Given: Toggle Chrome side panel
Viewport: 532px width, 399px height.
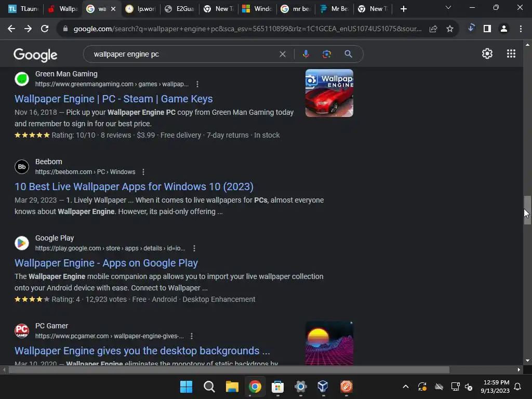Looking at the screenshot, I should coord(487,29).
